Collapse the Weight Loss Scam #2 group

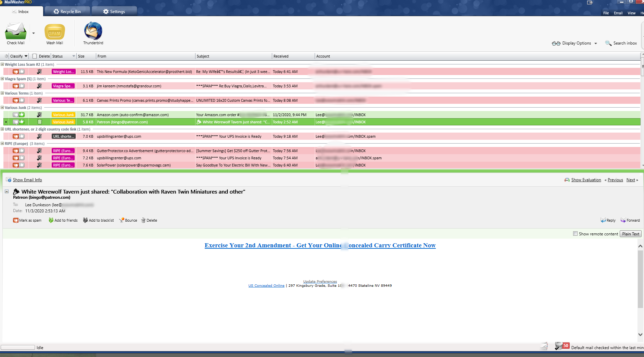(2, 64)
